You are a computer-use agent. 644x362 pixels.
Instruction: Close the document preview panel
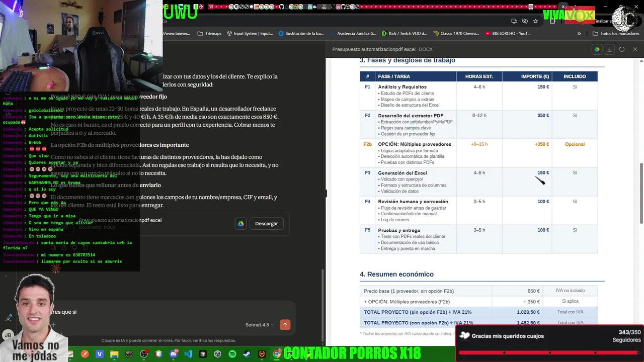click(635, 49)
